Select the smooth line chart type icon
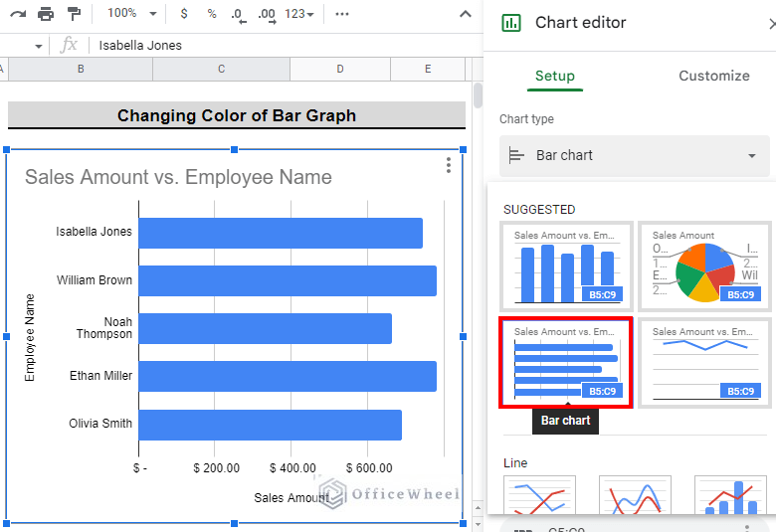776x532 pixels. (635, 494)
